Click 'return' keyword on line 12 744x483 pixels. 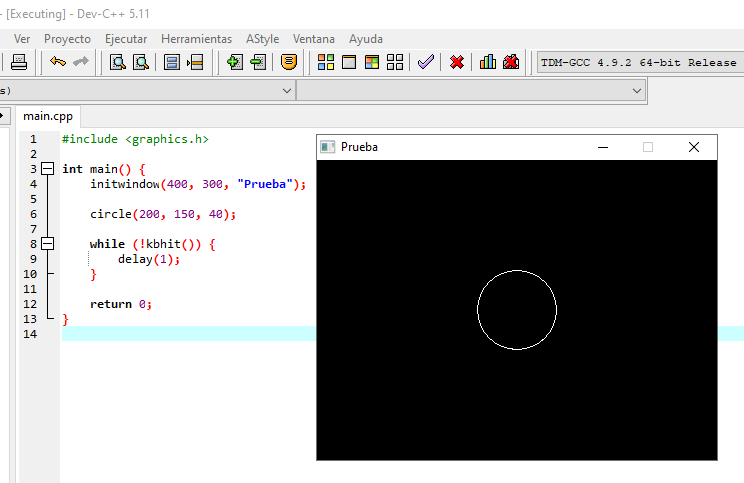111,304
